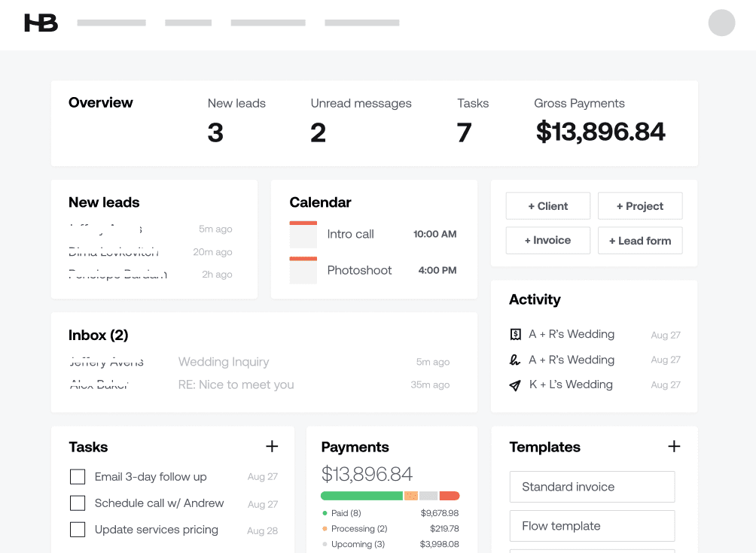Check the Update services pricing task
The width and height of the screenshot is (756, 553).
[x=78, y=530]
